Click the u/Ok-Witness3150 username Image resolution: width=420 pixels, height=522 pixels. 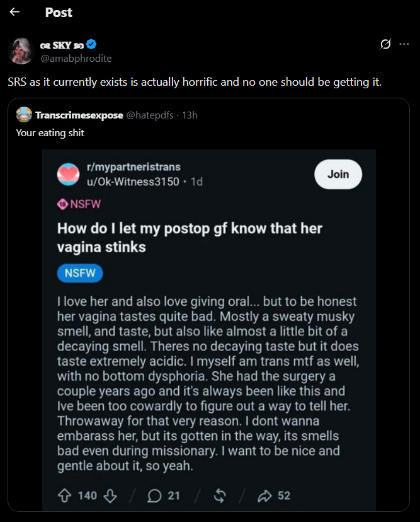point(133,182)
